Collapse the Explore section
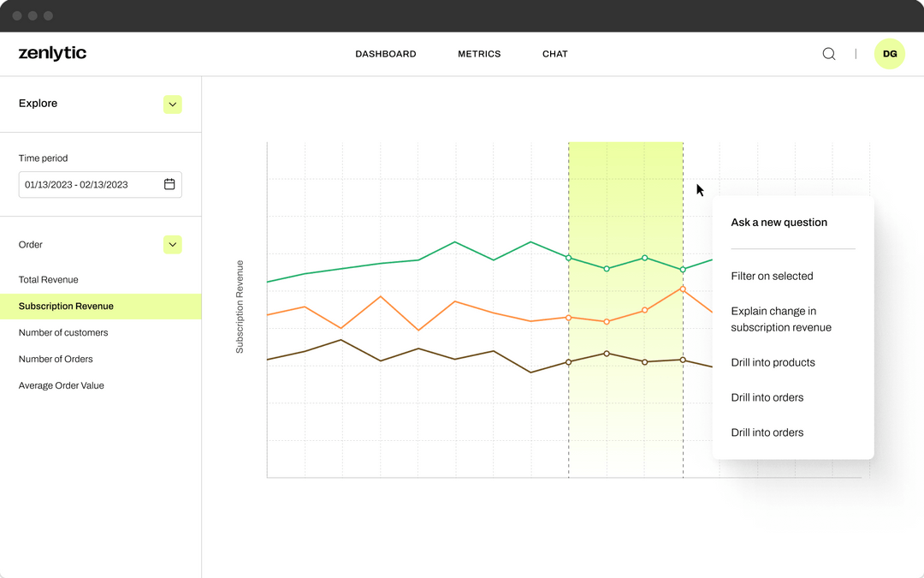Image resolution: width=924 pixels, height=578 pixels. pyautogui.click(x=172, y=104)
